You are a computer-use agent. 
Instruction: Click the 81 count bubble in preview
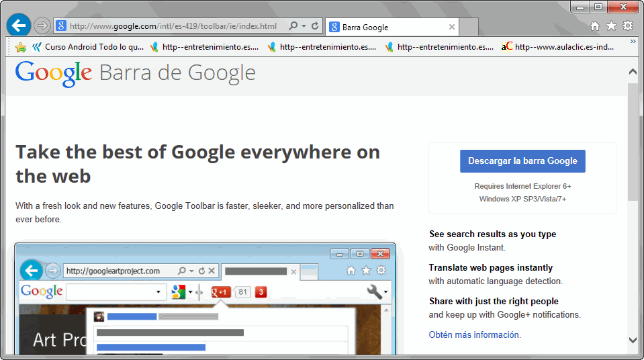click(x=242, y=292)
